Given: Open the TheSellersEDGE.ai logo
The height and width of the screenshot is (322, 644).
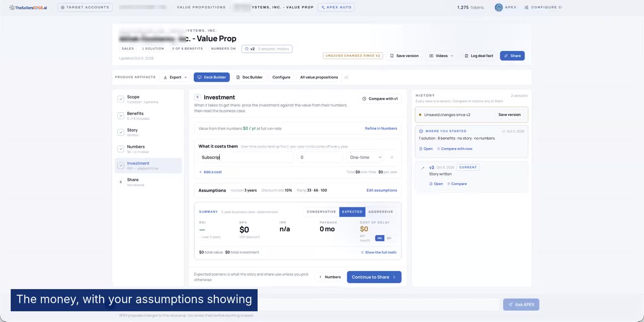Looking at the screenshot, I should pyautogui.click(x=28, y=8).
